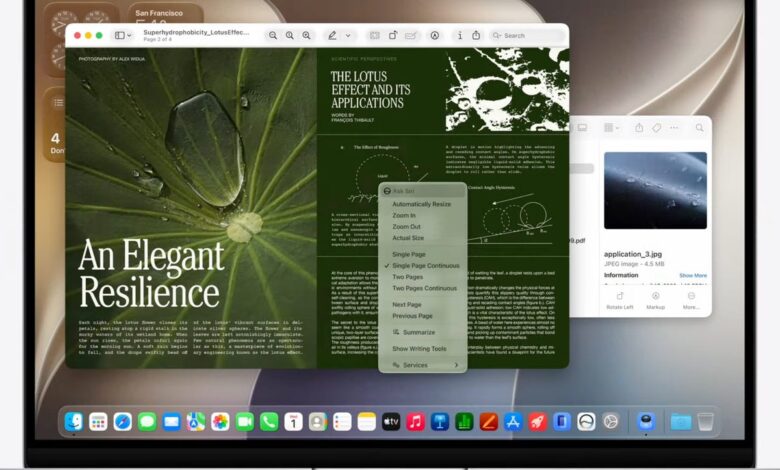Image resolution: width=780 pixels, height=470 pixels.
Task: Open Launchpad from the Dock
Action: click(98, 422)
